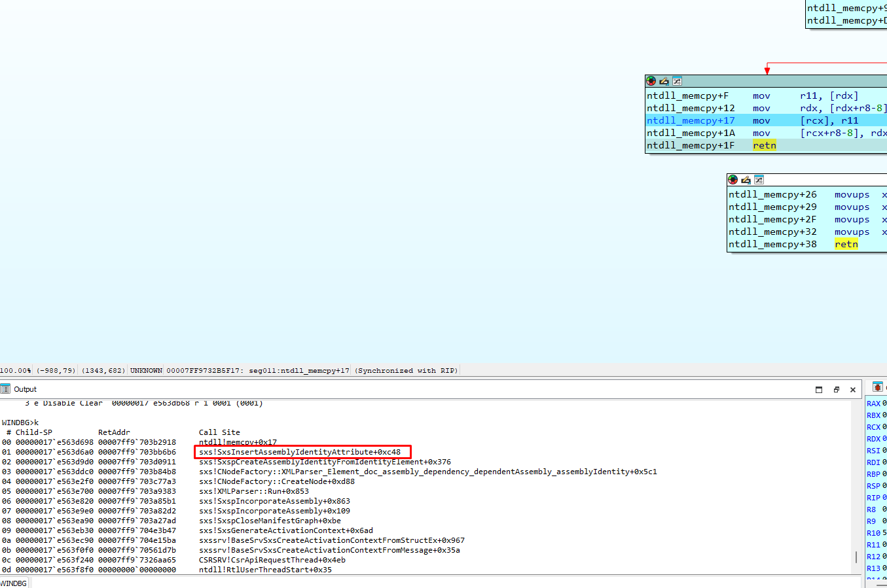The width and height of the screenshot is (887, 588).
Task: Float the Output panel with the undock button
Action: pos(836,390)
